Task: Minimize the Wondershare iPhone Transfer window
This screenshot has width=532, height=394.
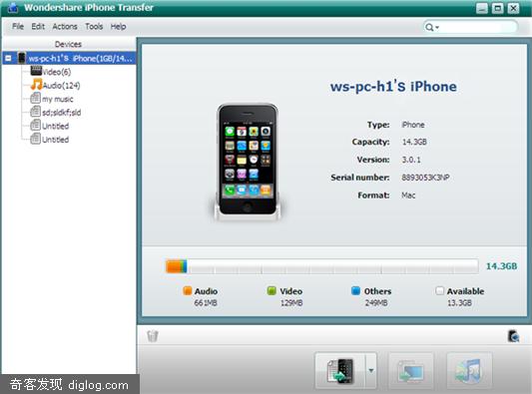Action: (482, 8)
